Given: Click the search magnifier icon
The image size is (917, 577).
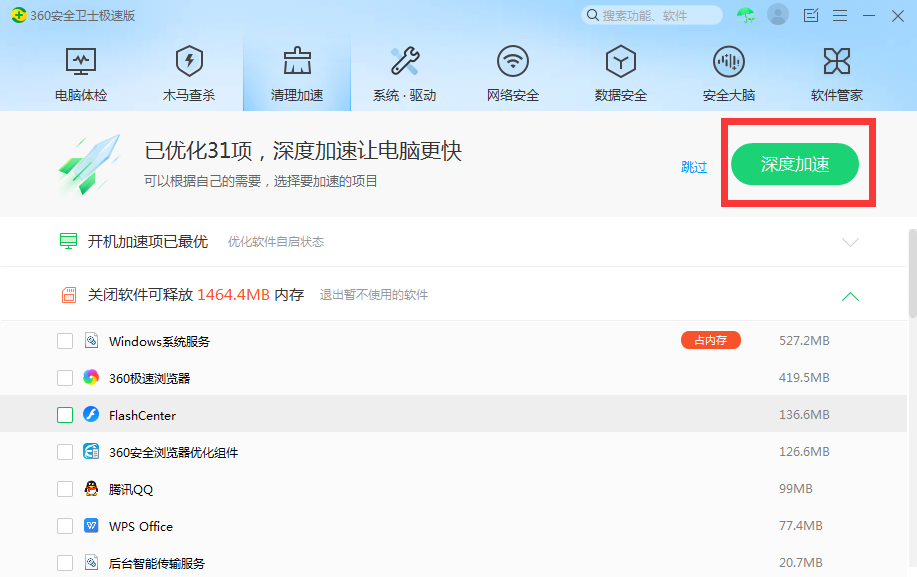Looking at the screenshot, I should point(592,15).
